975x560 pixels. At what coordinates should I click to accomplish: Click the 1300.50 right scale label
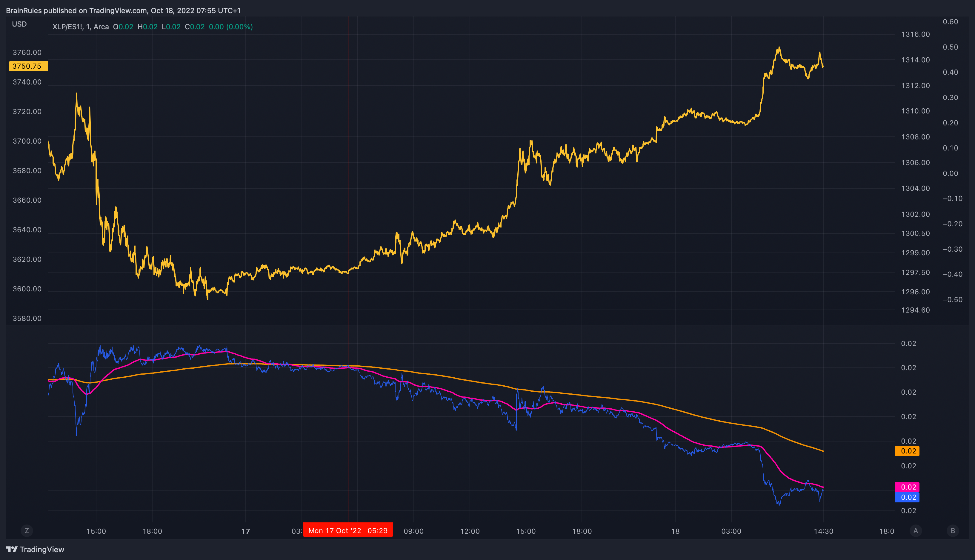(915, 233)
